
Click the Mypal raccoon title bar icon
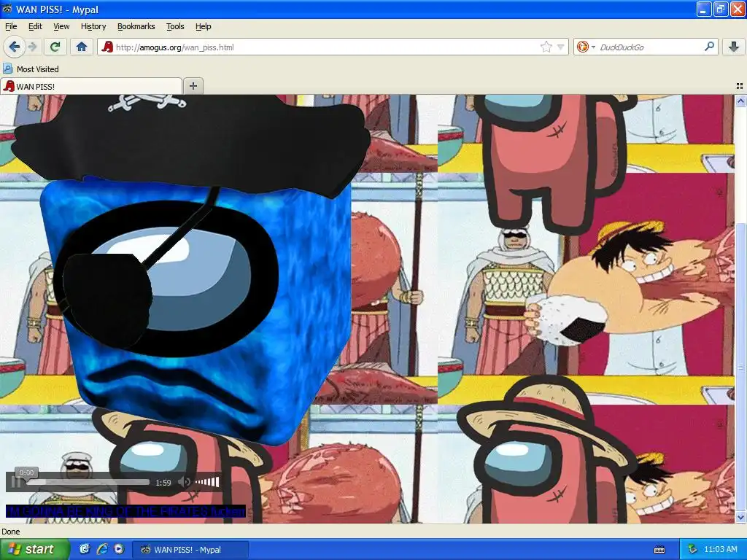tap(7, 9)
